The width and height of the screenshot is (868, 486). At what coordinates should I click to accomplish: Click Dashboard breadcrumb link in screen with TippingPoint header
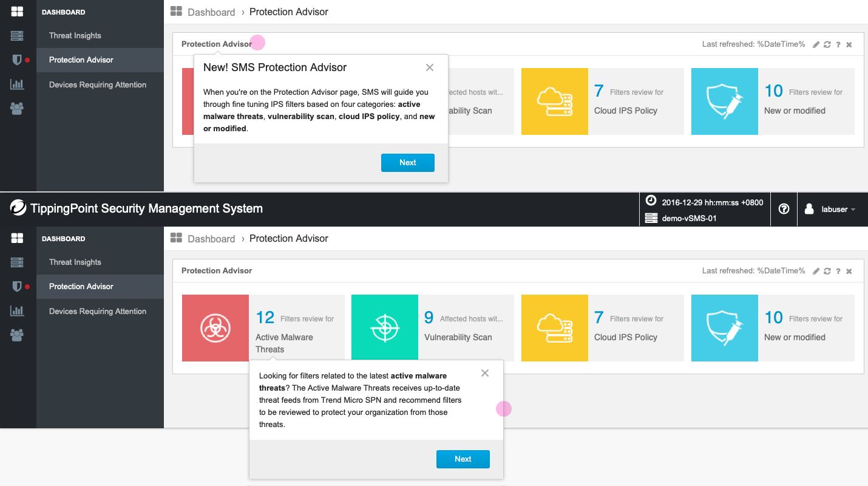211,239
